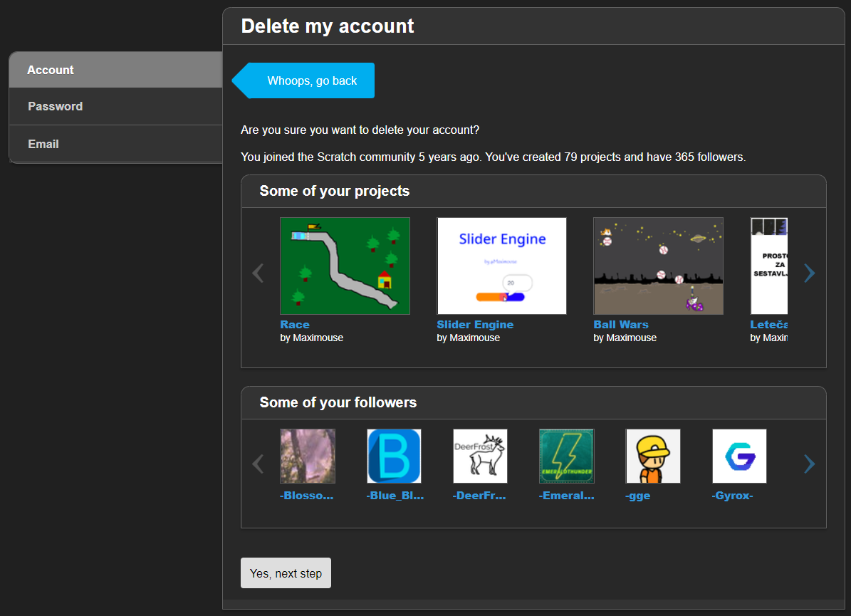
Task: Open the -DeerFr... follower profile link
Action: (479, 496)
